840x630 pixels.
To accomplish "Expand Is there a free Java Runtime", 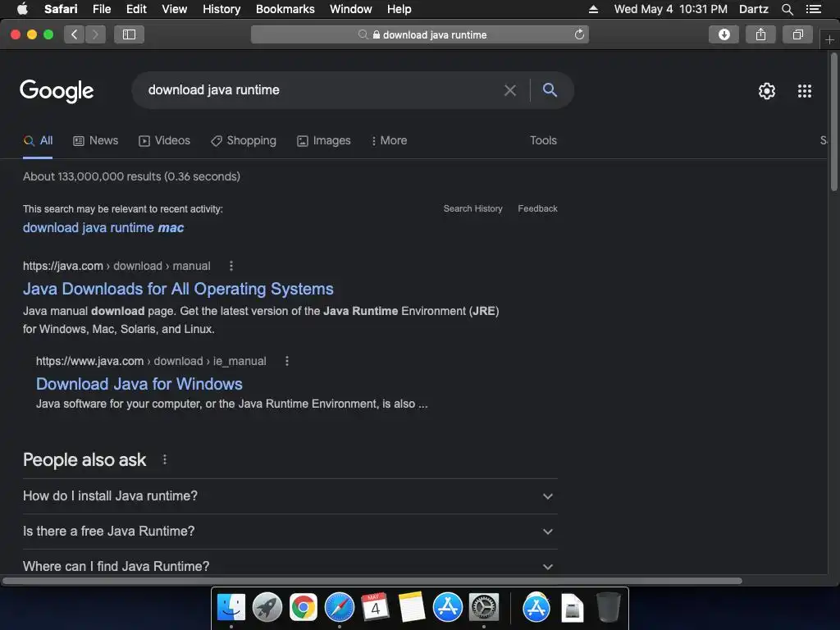I will (x=290, y=532).
